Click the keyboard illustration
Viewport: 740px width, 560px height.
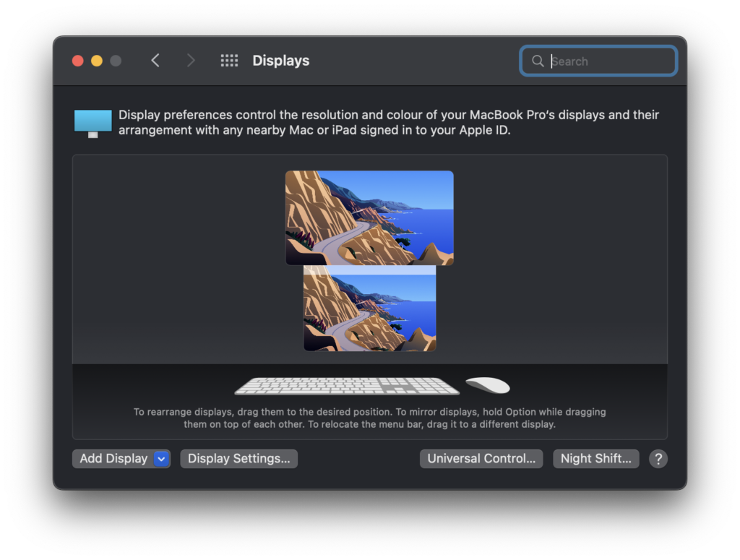pos(347,385)
